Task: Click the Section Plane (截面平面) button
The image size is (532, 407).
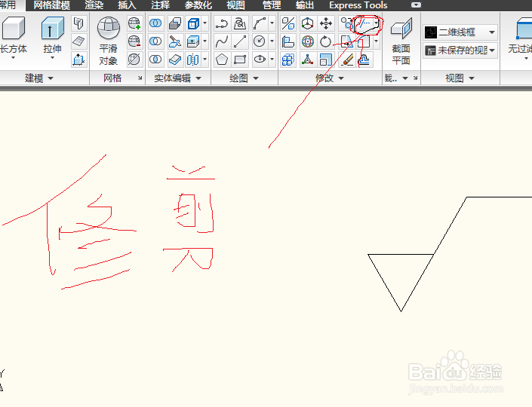Action: point(401,41)
